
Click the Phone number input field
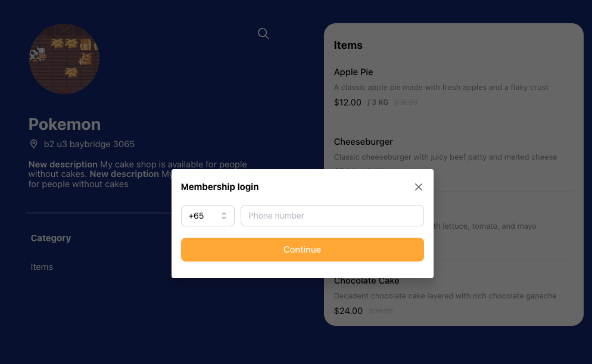(332, 216)
